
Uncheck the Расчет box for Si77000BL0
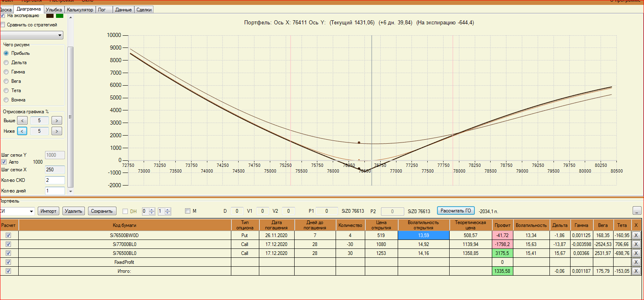click(8, 244)
